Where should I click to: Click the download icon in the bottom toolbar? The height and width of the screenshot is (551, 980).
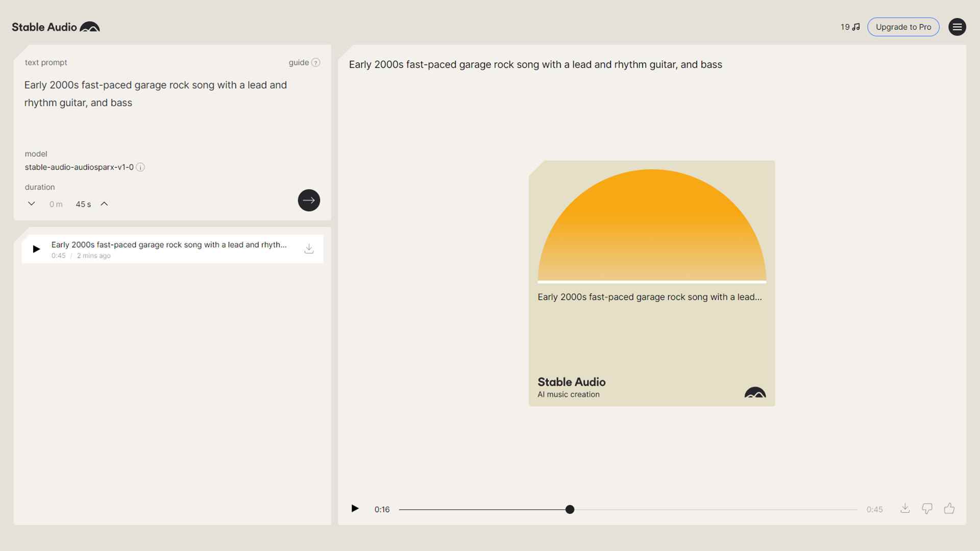point(904,508)
